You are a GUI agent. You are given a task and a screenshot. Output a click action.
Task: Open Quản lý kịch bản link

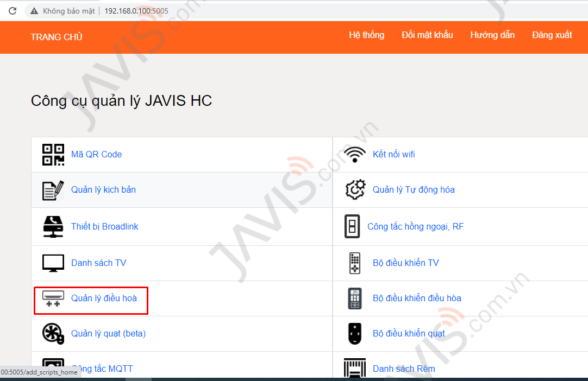tap(103, 189)
